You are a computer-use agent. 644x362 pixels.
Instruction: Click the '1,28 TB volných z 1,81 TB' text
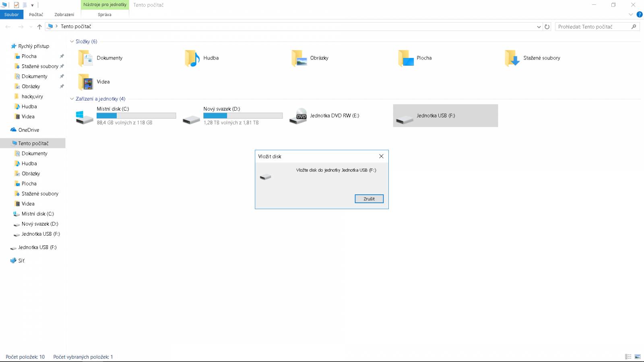coord(231,123)
